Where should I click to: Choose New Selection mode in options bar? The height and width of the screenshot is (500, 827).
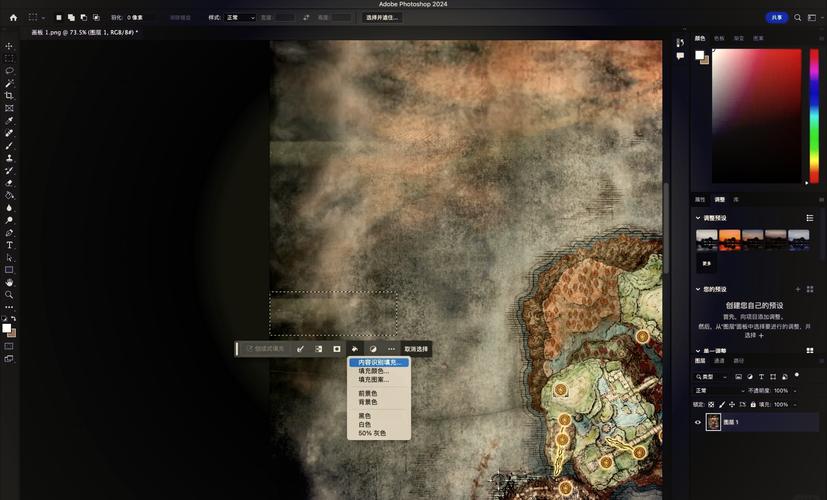59,17
